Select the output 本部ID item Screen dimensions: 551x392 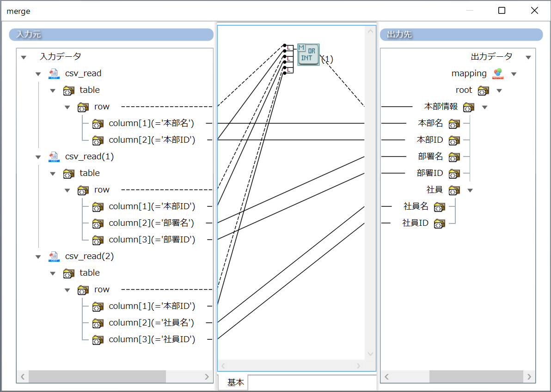(429, 140)
